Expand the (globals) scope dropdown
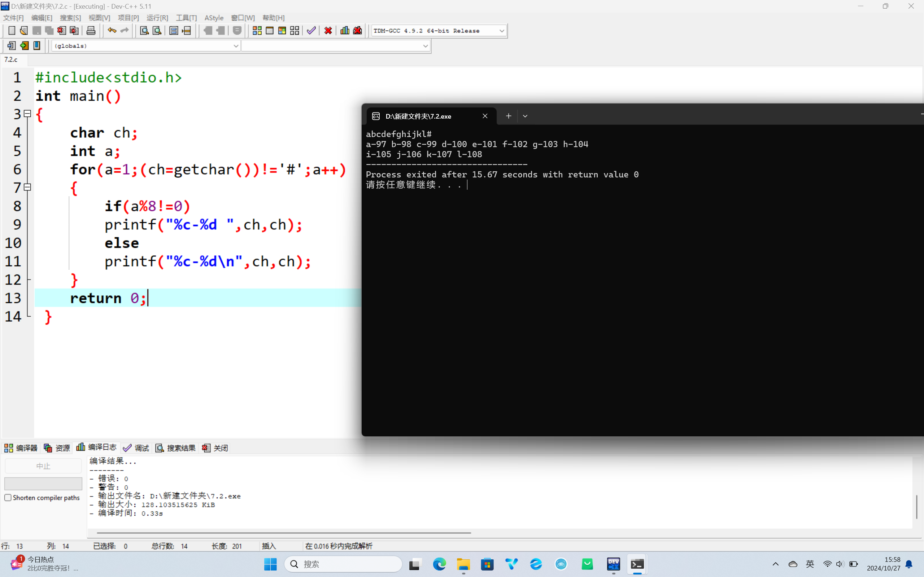924x577 pixels. 236,46
